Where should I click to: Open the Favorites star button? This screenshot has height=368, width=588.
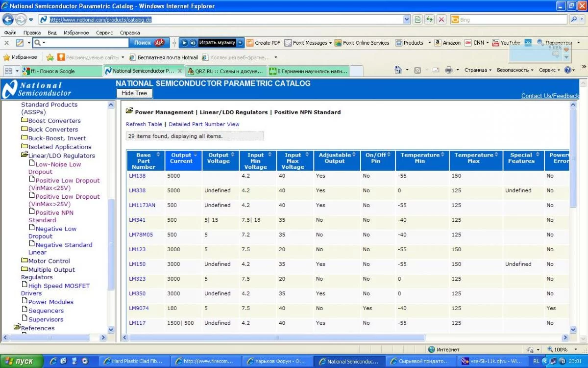[x=20, y=57]
